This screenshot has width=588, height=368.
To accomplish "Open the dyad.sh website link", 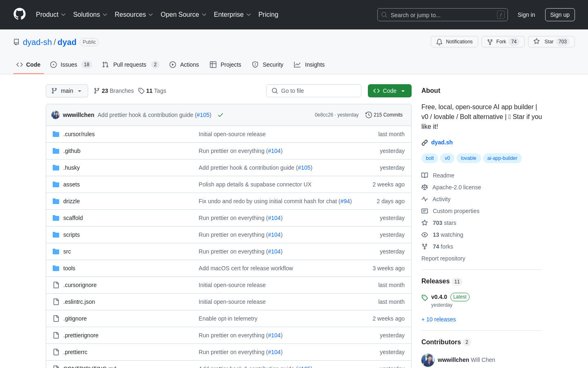I will coord(442,142).
